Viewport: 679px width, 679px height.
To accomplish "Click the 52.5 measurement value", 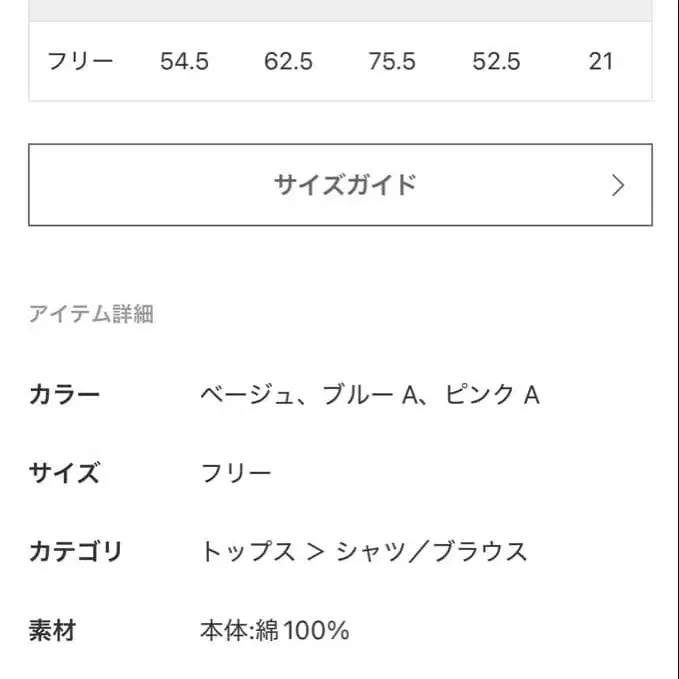I will [496, 61].
